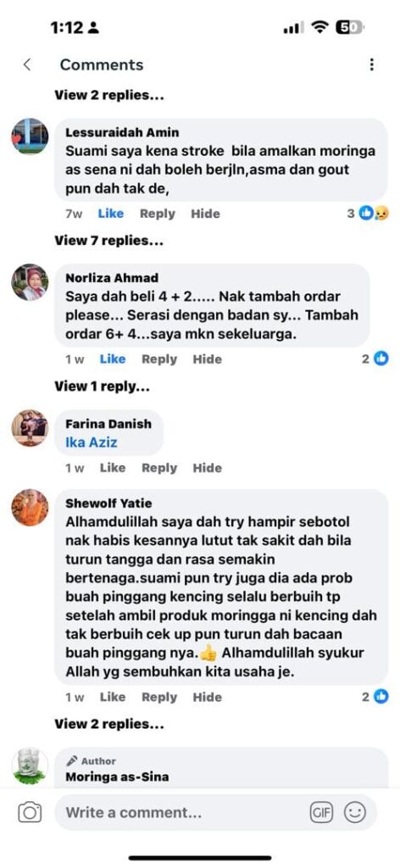Screen dimensions: 400x868
Task: Open Moringa as-Sina author profile picture
Action: tap(30, 765)
